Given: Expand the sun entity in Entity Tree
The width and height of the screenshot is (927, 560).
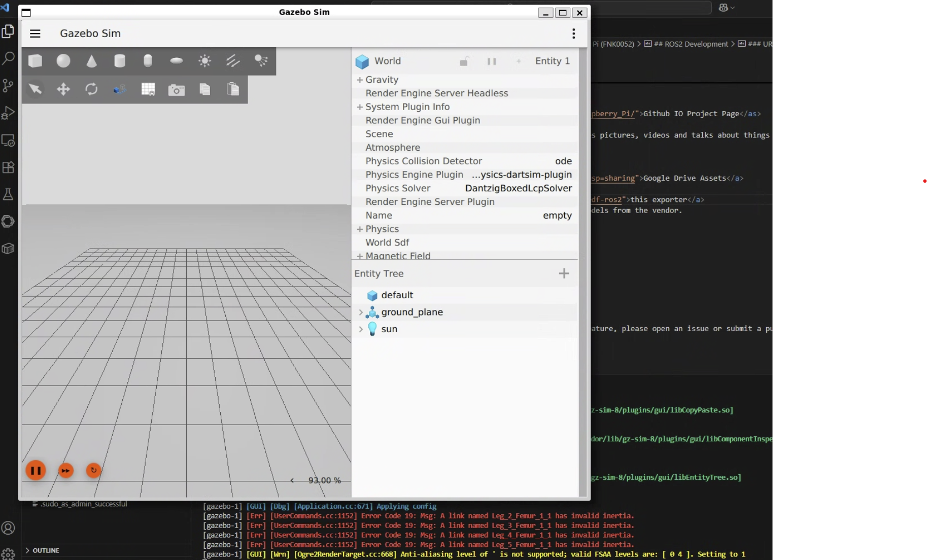Looking at the screenshot, I should point(361,329).
